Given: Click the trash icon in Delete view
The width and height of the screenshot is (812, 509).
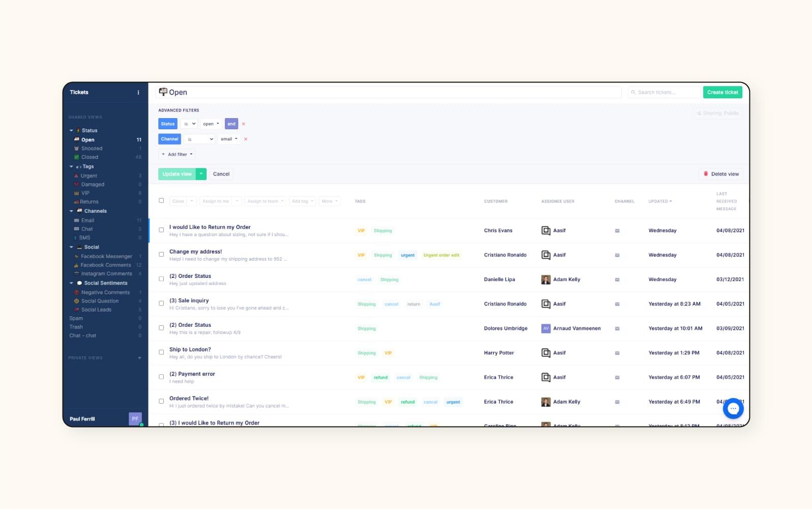Looking at the screenshot, I should coord(706,174).
